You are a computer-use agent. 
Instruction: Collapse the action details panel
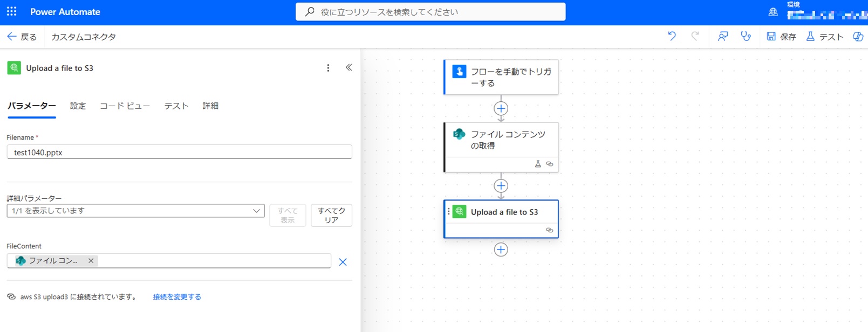click(349, 67)
